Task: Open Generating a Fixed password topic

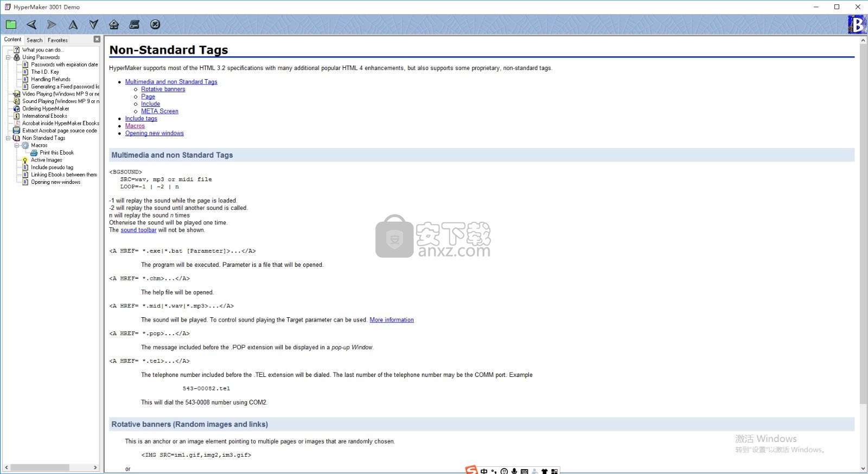Action: click(65, 86)
